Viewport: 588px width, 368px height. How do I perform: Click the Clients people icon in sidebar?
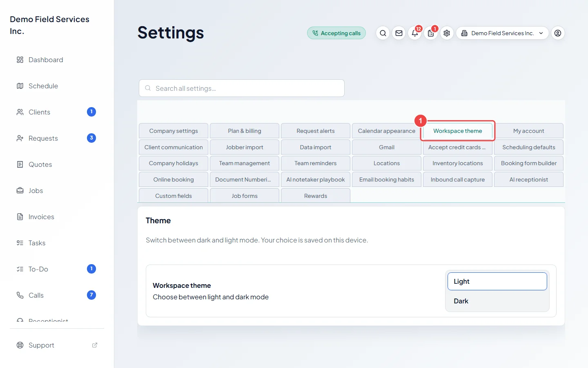coord(20,112)
